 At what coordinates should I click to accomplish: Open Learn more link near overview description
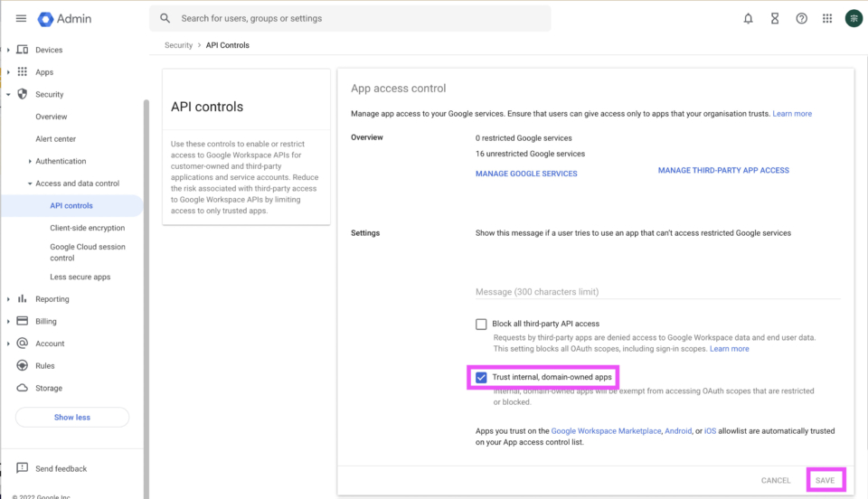click(792, 113)
